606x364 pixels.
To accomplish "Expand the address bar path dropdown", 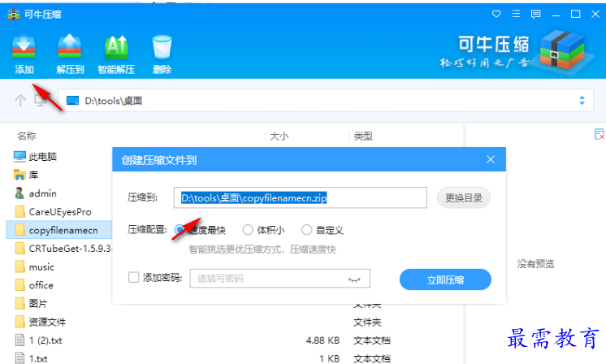I will coord(581,101).
